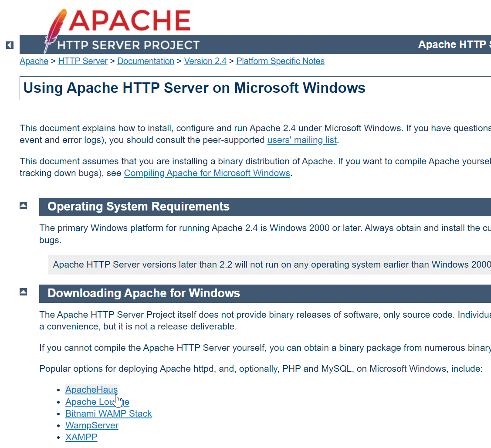Screen dimensions: 491x448
Task: Click the Downloading Apache for Windows heading
Action: click(144, 293)
